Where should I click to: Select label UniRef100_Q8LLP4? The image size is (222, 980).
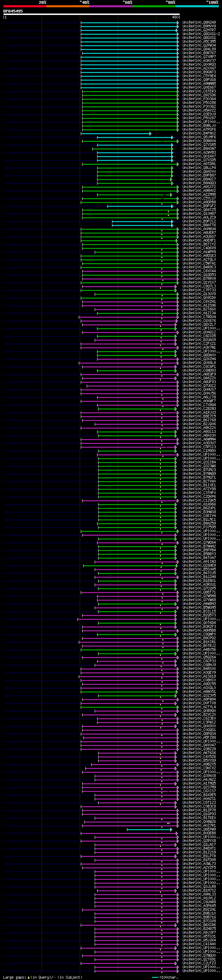click(x=199, y=168)
